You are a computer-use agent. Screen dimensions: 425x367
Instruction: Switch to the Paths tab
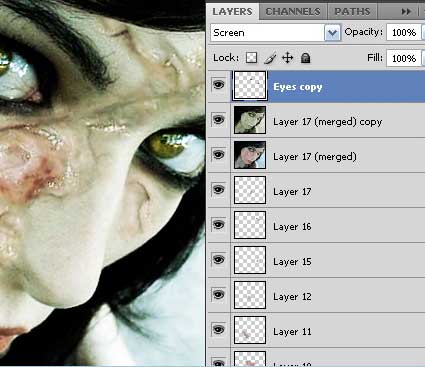click(352, 12)
